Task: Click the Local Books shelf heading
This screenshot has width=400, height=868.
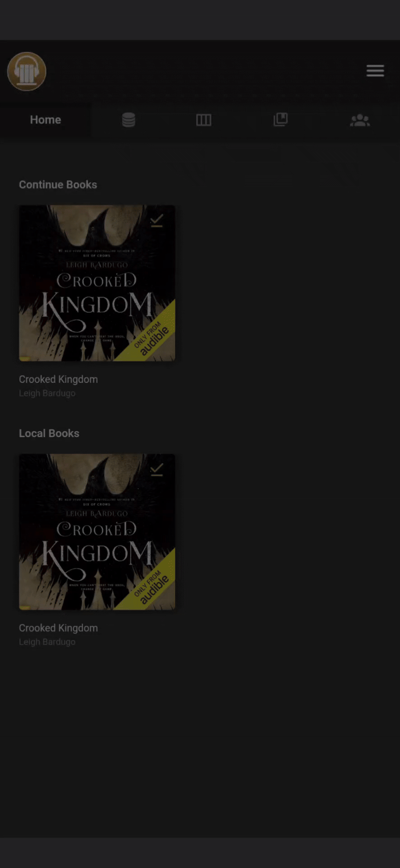Action: (49, 433)
